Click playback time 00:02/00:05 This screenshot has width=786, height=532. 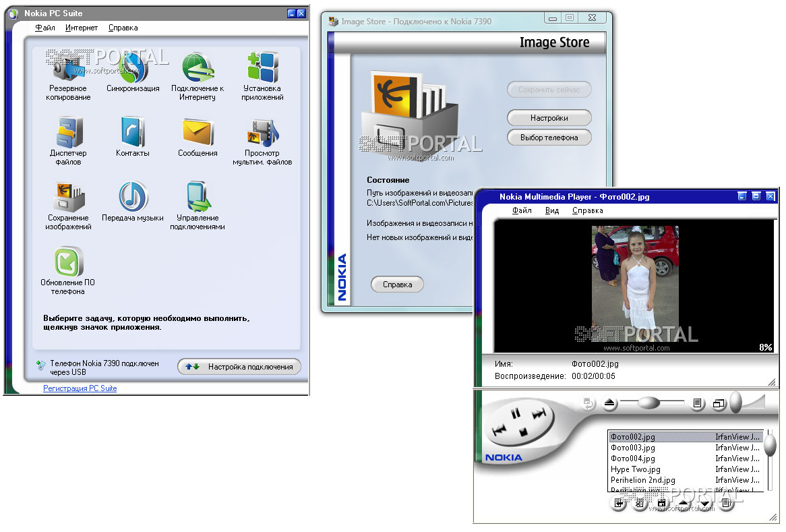pyautogui.click(x=593, y=376)
